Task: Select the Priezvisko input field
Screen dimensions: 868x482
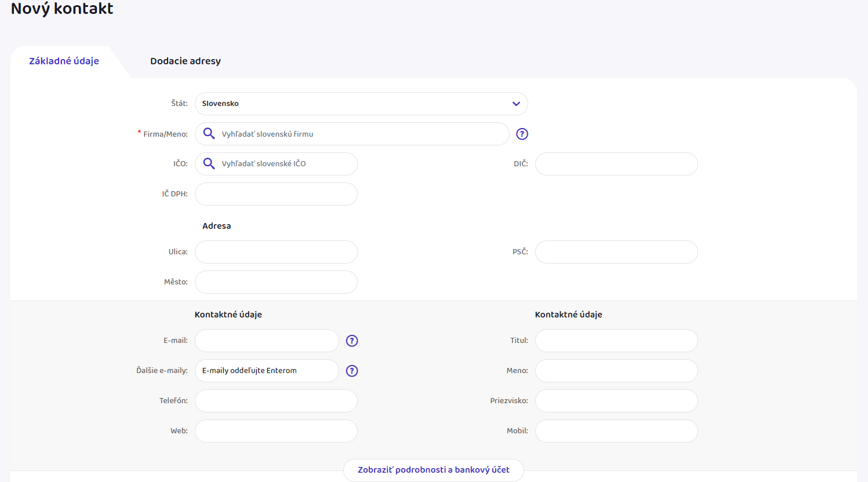Action: click(x=616, y=401)
